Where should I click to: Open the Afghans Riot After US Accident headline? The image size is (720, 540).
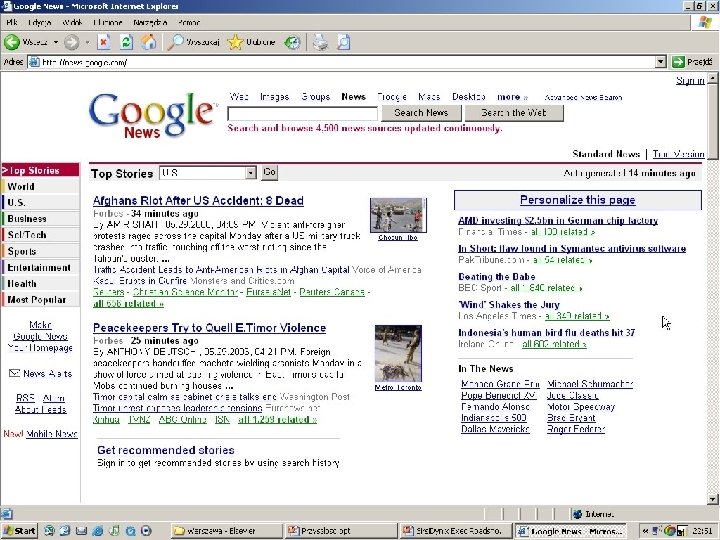pos(198,201)
